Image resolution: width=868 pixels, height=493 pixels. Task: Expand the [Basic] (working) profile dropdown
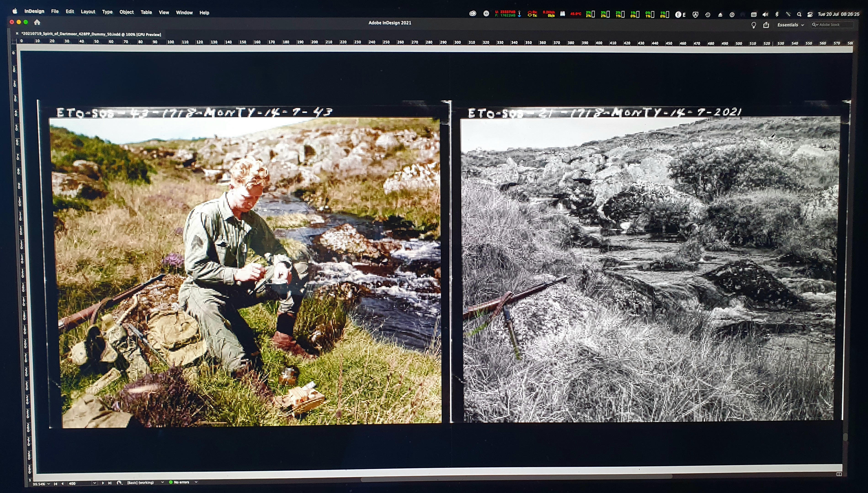(162, 482)
